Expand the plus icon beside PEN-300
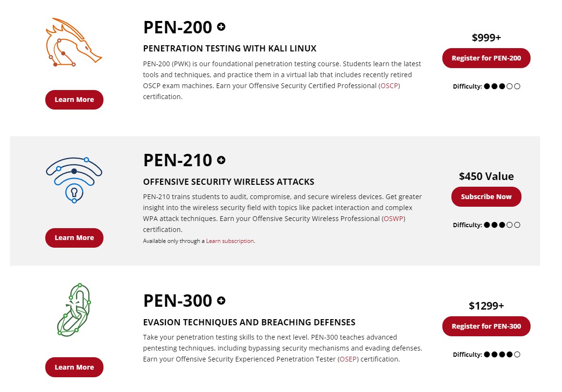 (x=221, y=301)
